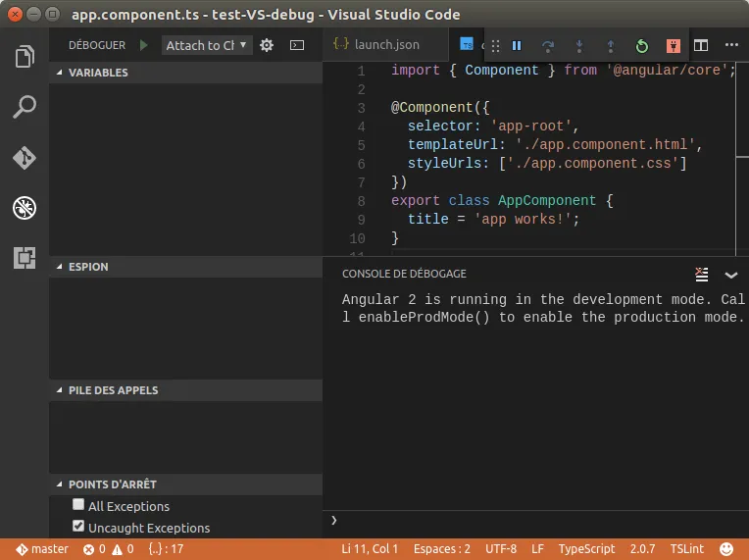Open debug console terminal icon
The image size is (749, 560).
[x=297, y=45]
